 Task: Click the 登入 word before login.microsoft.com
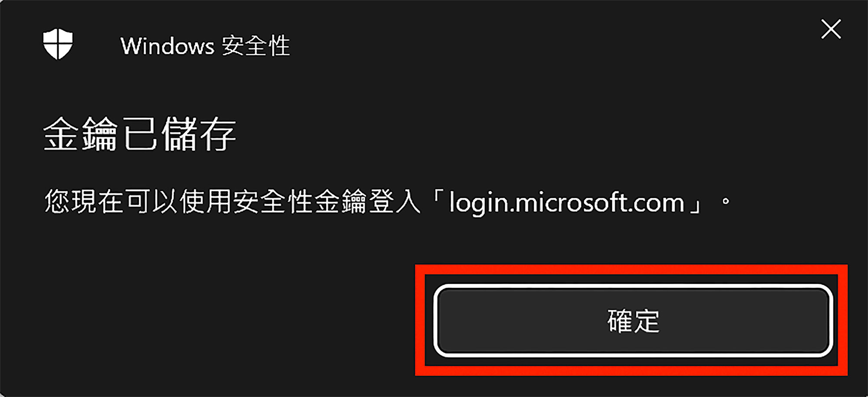[395, 202]
